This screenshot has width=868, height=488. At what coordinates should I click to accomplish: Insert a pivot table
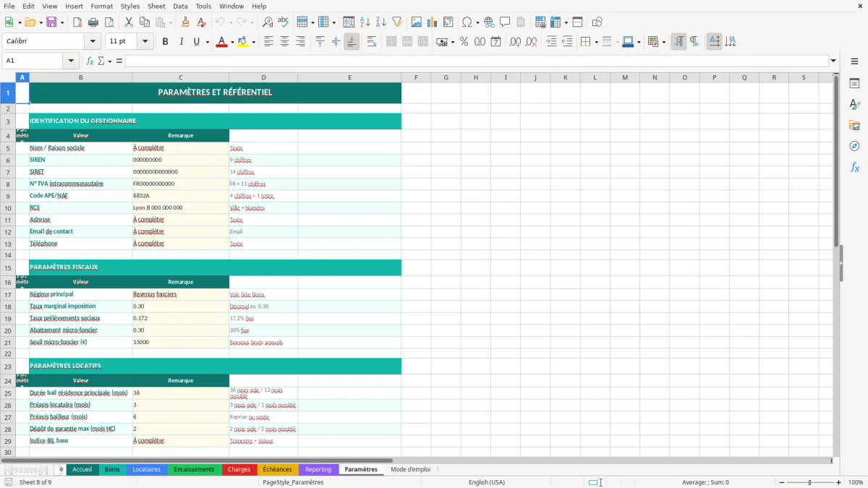coord(448,22)
